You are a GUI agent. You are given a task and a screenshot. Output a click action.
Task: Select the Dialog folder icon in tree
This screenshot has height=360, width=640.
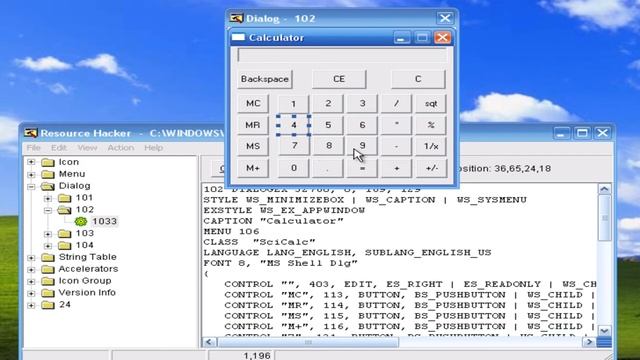[x=48, y=186]
